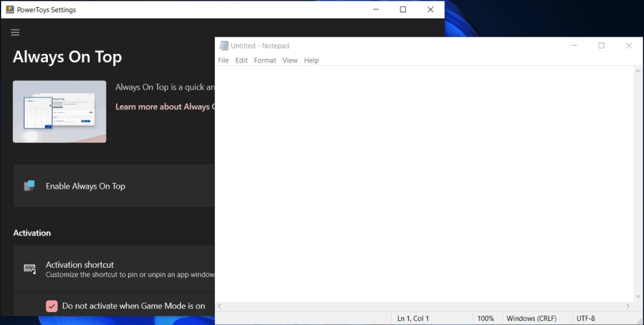Click the keyboard icon beside Activation shortcut
Viewport: 644px width, 325px height.
coord(30,269)
